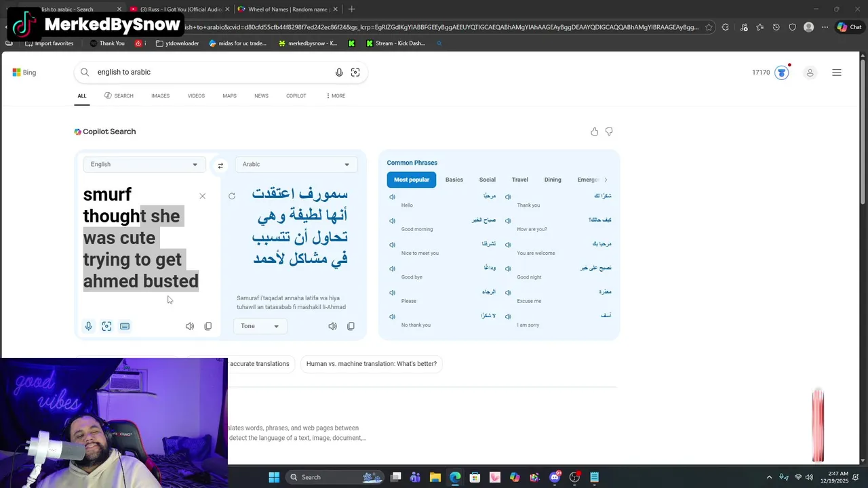
Task: Select Travel phrases category
Action: click(x=520, y=180)
